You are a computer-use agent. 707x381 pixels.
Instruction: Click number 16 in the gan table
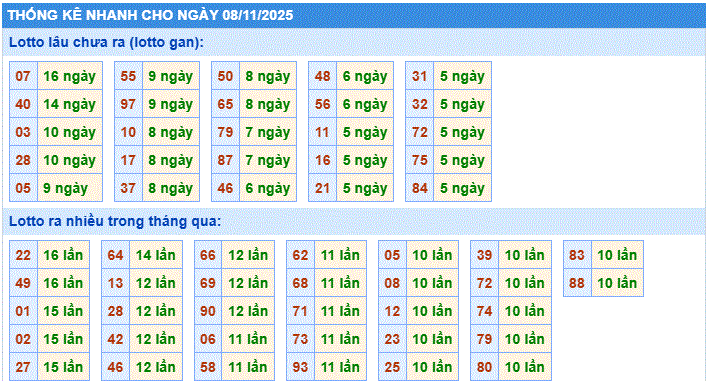tap(322, 160)
